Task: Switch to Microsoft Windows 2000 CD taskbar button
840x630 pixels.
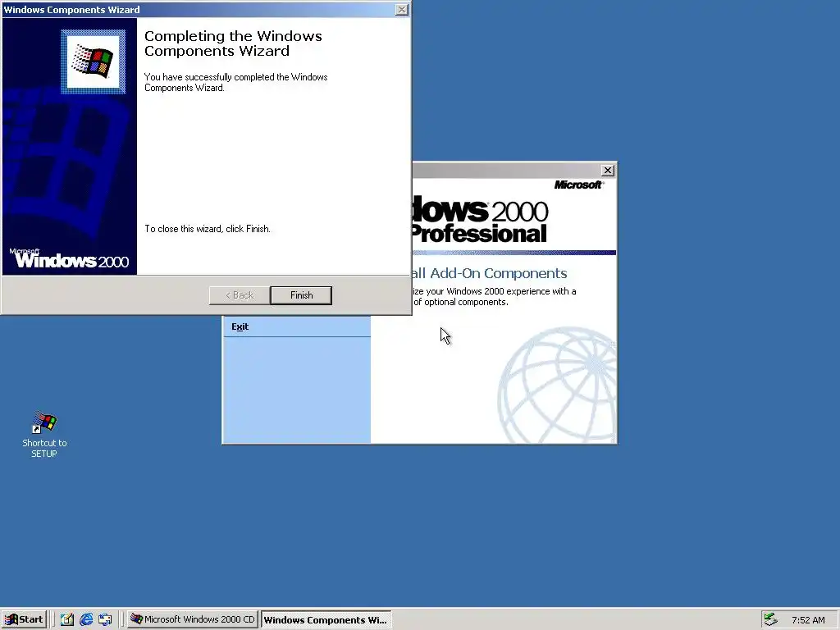Action: coord(193,619)
